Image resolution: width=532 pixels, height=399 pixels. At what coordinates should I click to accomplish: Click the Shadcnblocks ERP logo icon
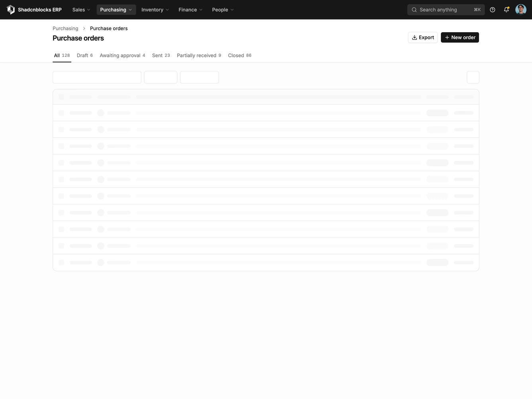click(11, 10)
